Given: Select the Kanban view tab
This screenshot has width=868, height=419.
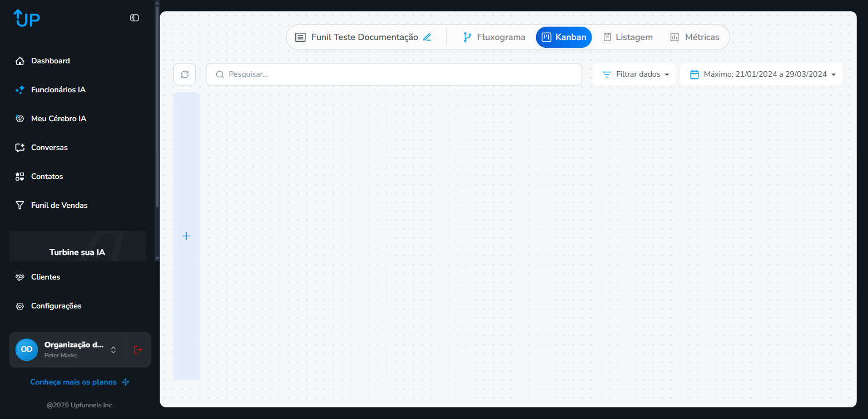Looking at the screenshot, I should click(x=564, y=37).
